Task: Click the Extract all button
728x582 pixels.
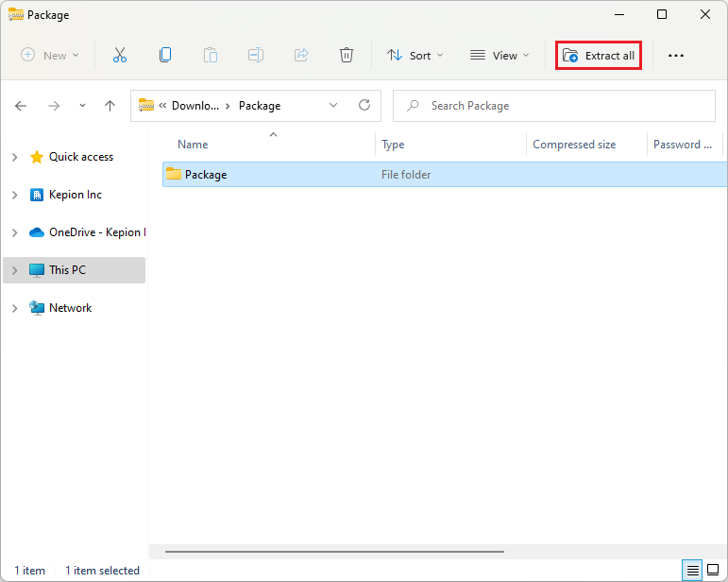Action: tap(599, 56)
